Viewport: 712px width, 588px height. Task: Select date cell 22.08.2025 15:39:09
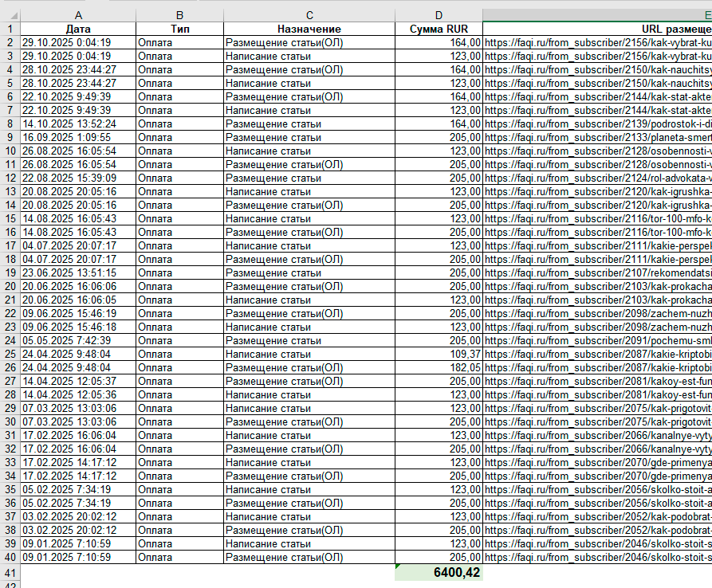[x=78, y=178]
